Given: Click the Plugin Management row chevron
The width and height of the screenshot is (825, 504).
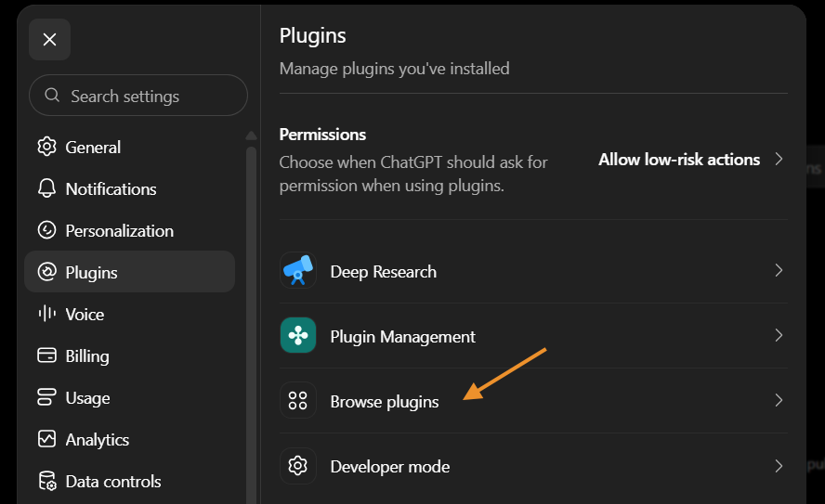Looking at the screenshot, I should click(779, 335).
